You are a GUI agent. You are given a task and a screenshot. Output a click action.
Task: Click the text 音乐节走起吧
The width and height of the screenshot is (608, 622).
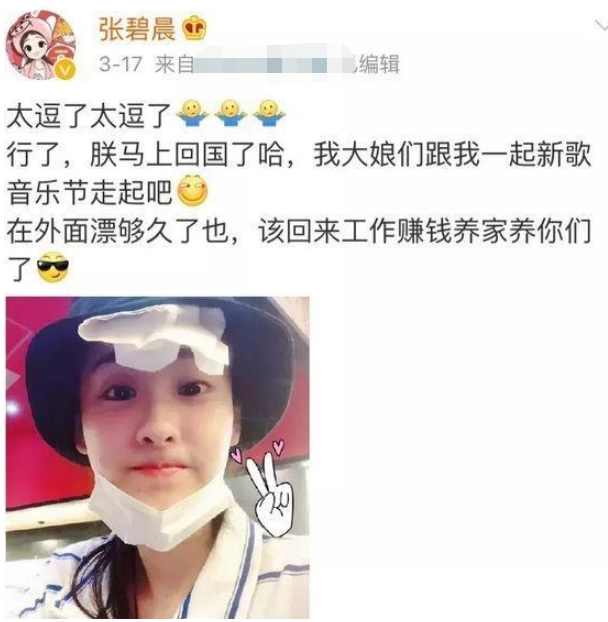pos(90,192)
